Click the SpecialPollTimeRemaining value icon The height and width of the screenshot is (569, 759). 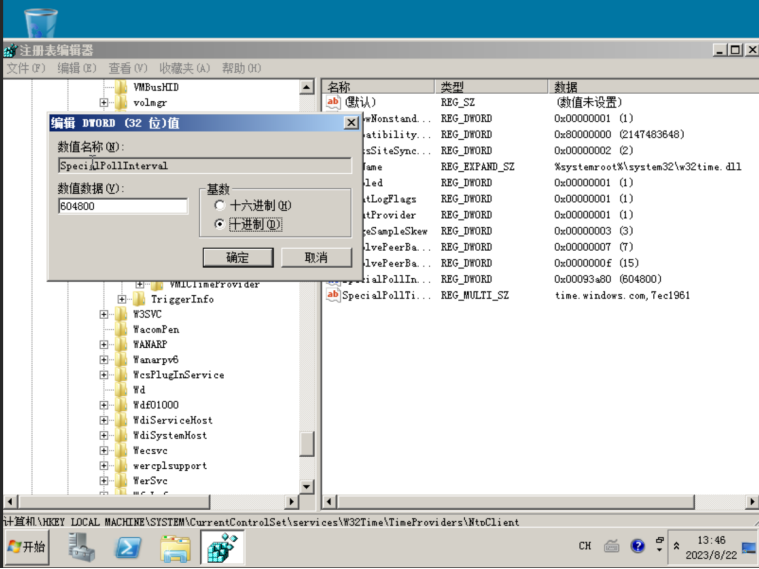[x=333, y=295]
